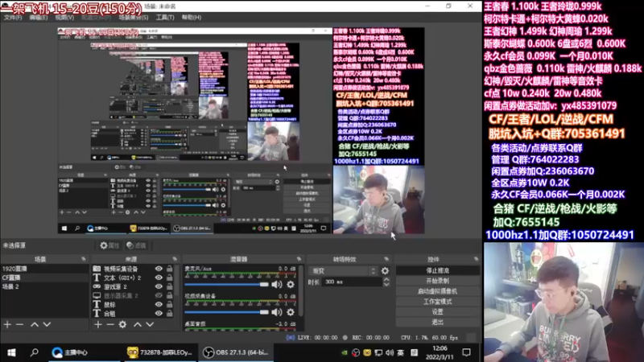Open source 滤镜 filters button

pos(137,245)
